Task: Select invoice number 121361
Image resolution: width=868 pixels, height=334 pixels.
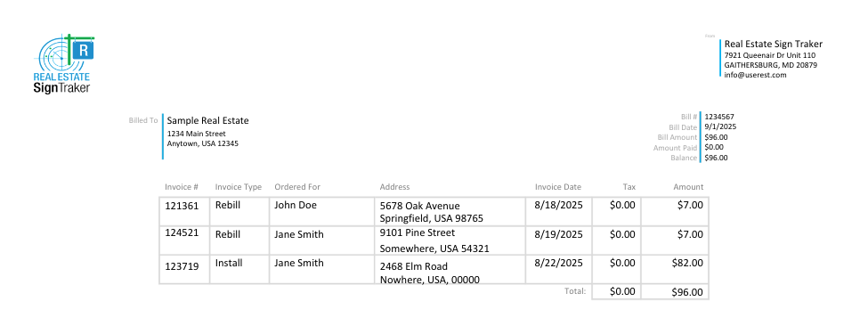Action: (x=182, y=206)
